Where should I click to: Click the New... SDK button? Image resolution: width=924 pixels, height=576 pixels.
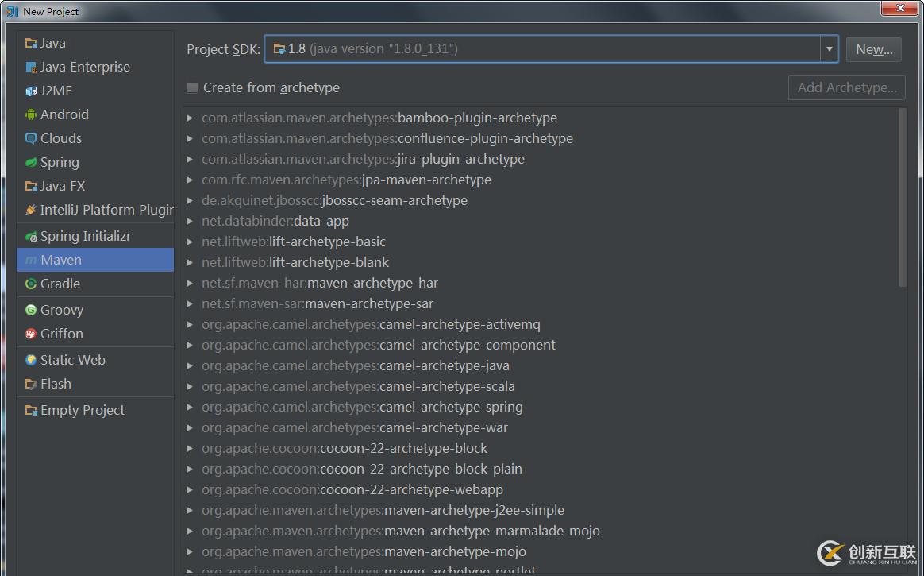point(873,49)
